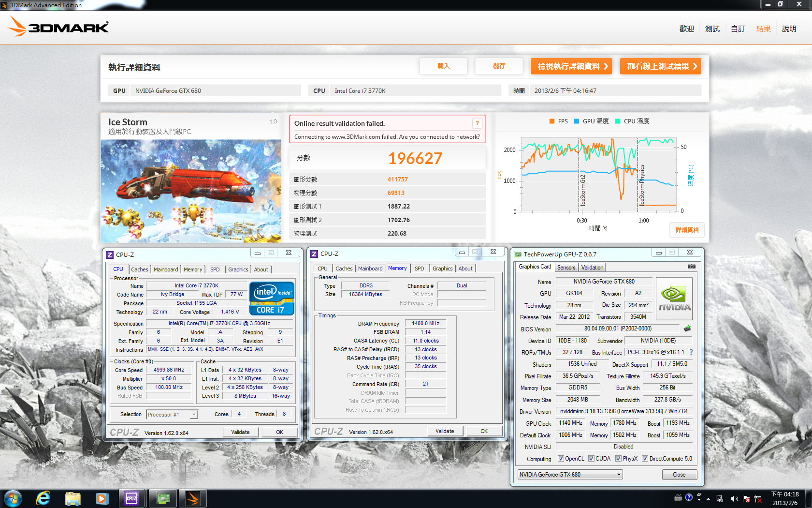This screenshot has height=508, width=812.
Task: Click the Safely Remove Hardware tray icon
Action: [x=720, y=499]
